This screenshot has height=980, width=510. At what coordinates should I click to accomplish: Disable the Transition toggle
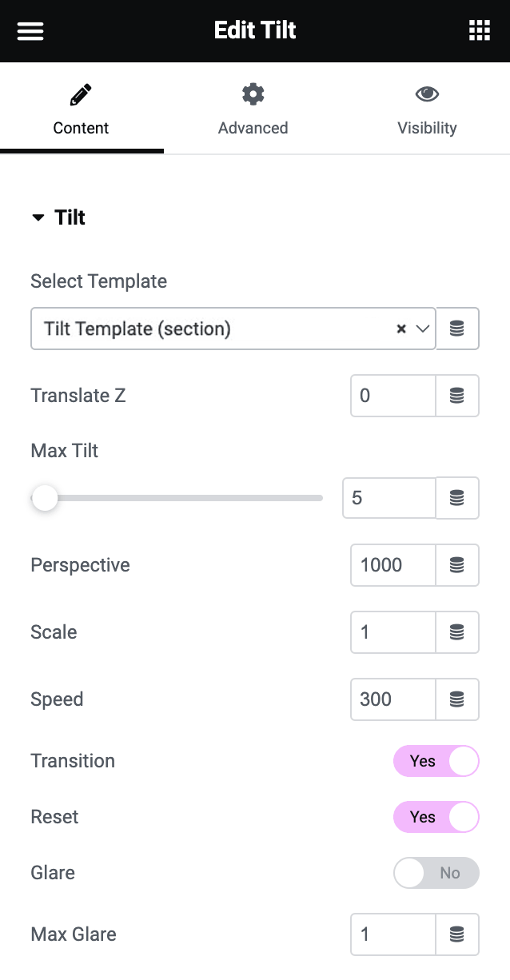436,761
